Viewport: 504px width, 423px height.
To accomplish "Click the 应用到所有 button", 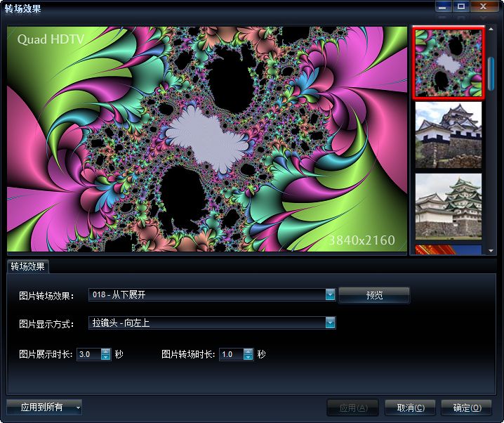I will (x=41, y=408).
